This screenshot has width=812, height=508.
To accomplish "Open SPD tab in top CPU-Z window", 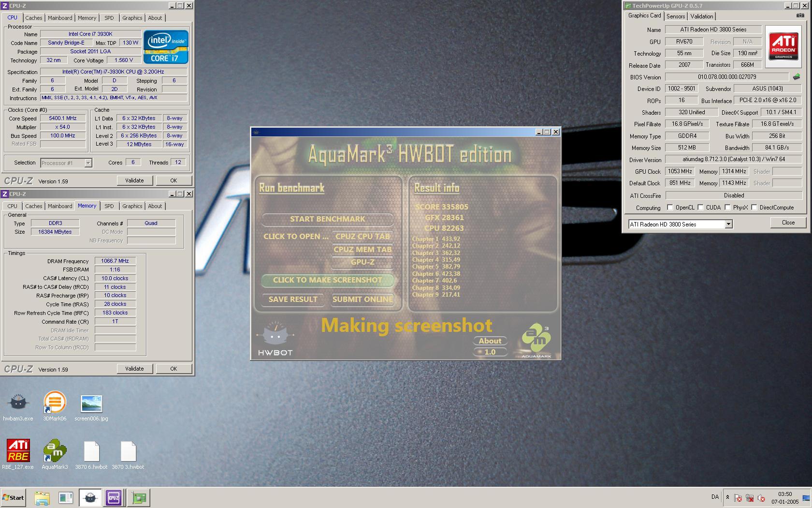I will [x=109, y=18].
